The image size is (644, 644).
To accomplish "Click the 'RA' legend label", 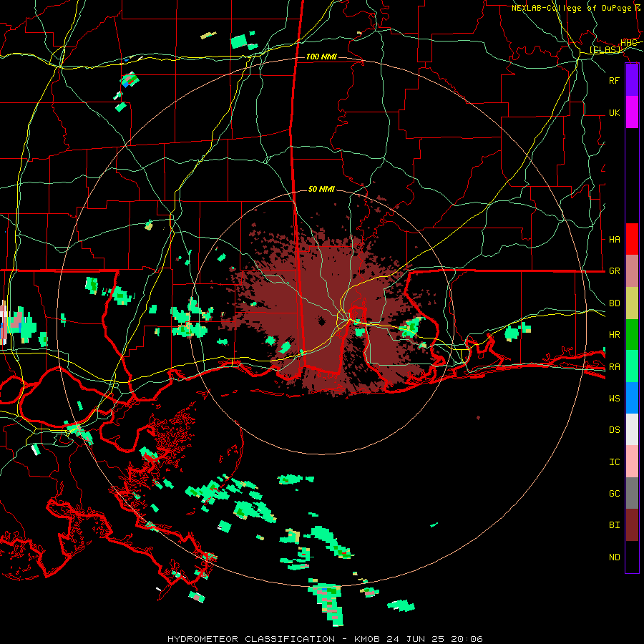I will tap(615, 367).
